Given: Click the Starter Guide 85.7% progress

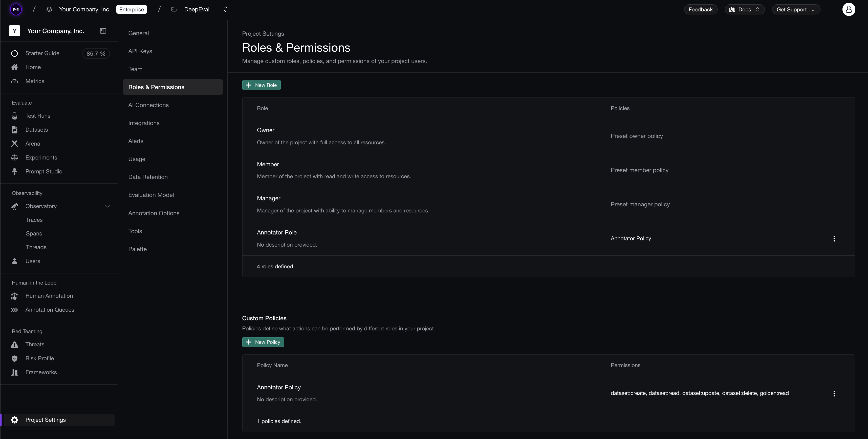Looking at the screenshot, I should pyautogui.click(x=96, y=54).
